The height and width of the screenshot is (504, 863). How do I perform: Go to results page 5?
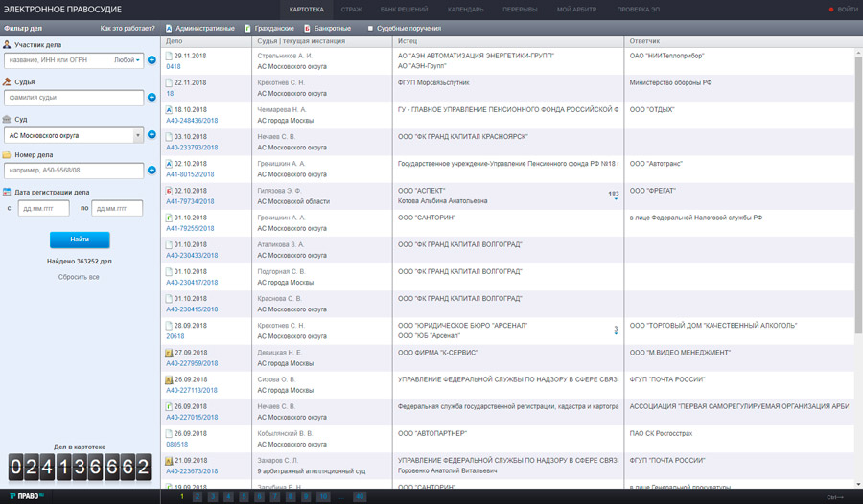coord(244,497)
